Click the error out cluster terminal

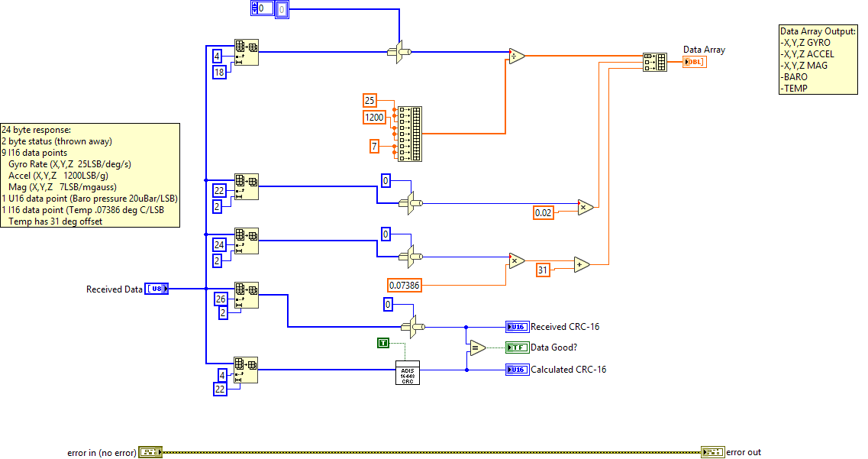[x=713, y=451]
